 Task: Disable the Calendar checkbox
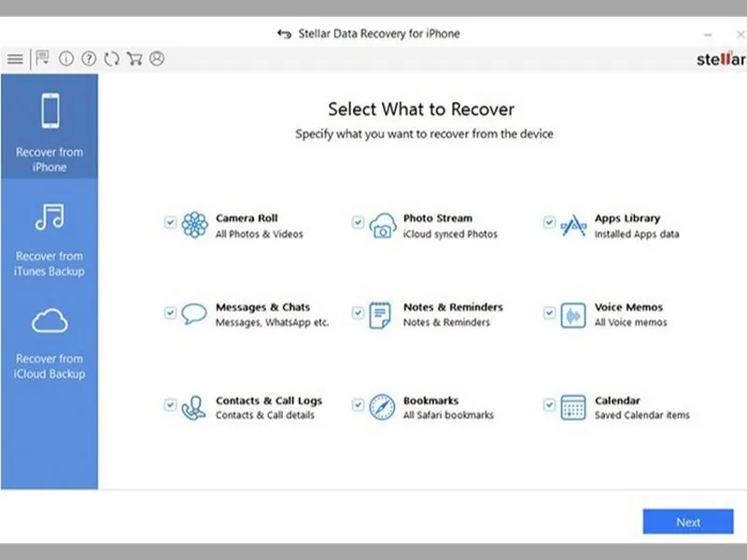pos(549,405)
